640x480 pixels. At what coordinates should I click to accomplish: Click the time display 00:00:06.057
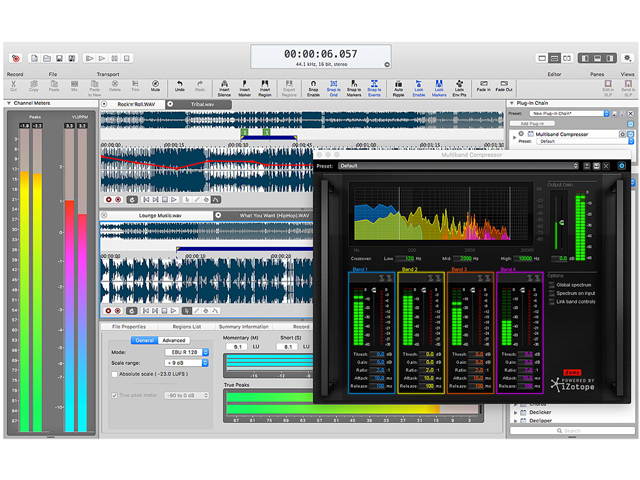click(320, 54)
